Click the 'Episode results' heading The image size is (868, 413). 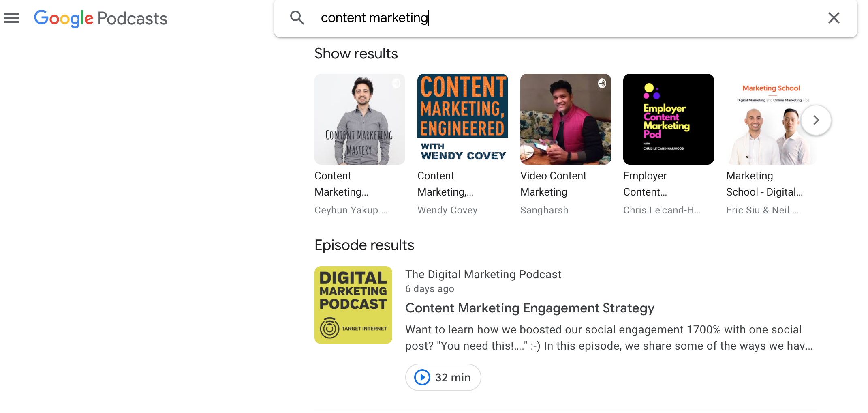[x=364, y=245]
